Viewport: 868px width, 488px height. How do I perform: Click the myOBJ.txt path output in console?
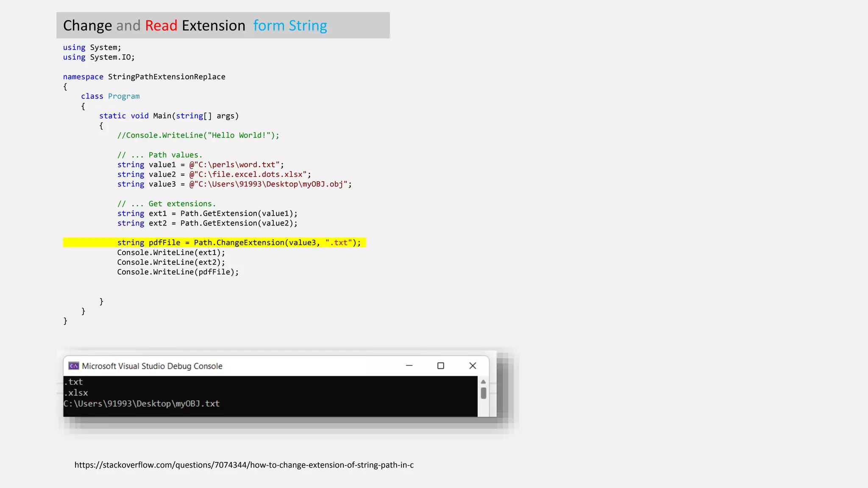tap(142, 404)
